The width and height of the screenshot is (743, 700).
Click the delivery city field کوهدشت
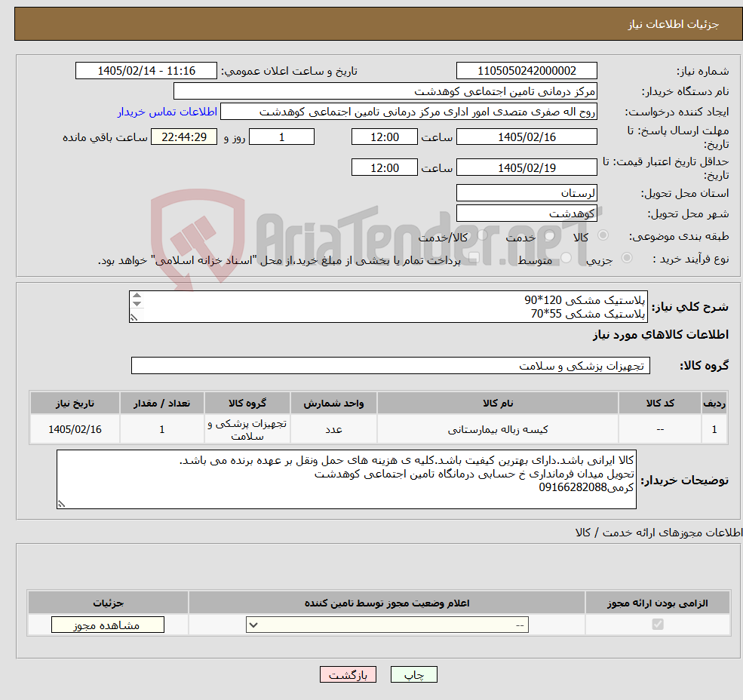[527, 213]
